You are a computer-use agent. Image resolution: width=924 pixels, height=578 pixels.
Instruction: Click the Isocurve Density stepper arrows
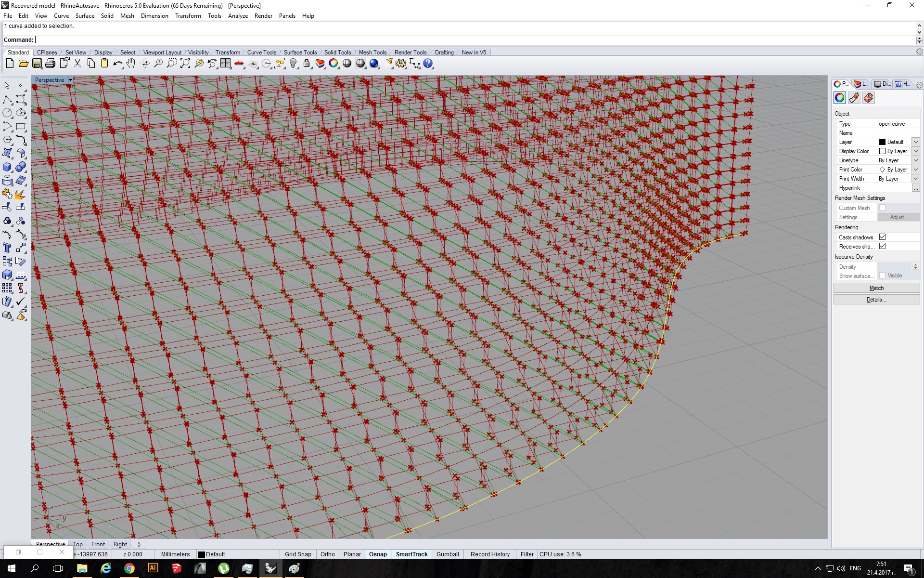pyautogui.click(x=915, y=266)
